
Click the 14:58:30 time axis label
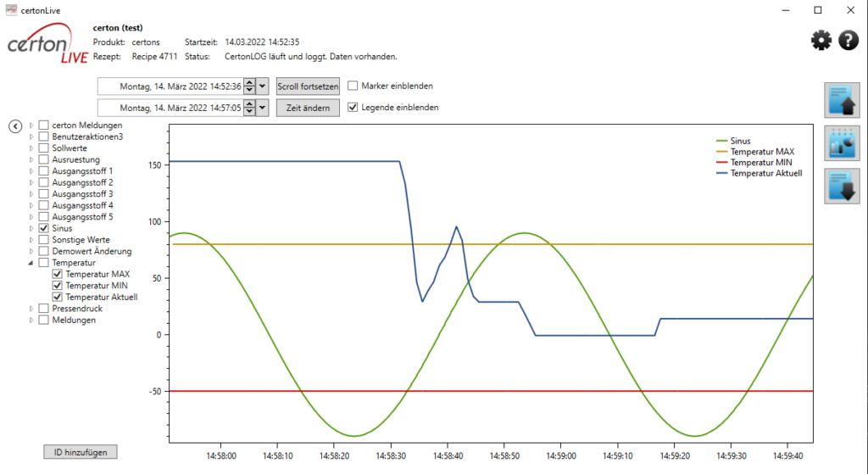(x=391, y=456)
